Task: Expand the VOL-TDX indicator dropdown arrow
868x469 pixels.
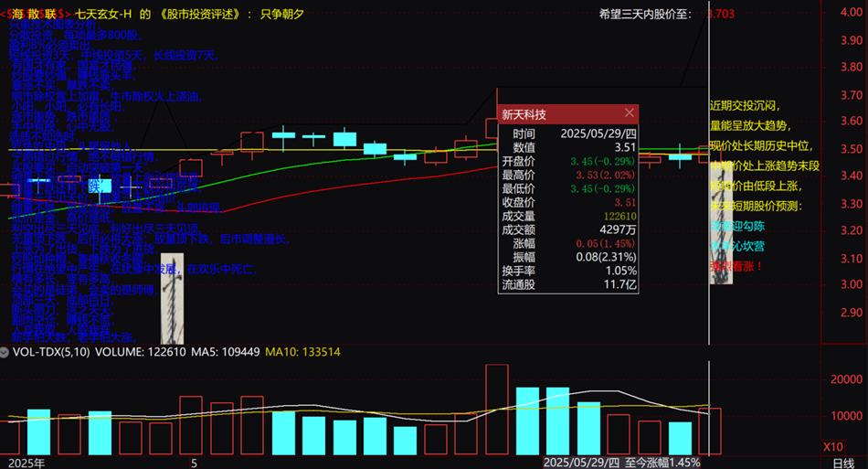Action: pyautogui.click(x=4, y=352)
